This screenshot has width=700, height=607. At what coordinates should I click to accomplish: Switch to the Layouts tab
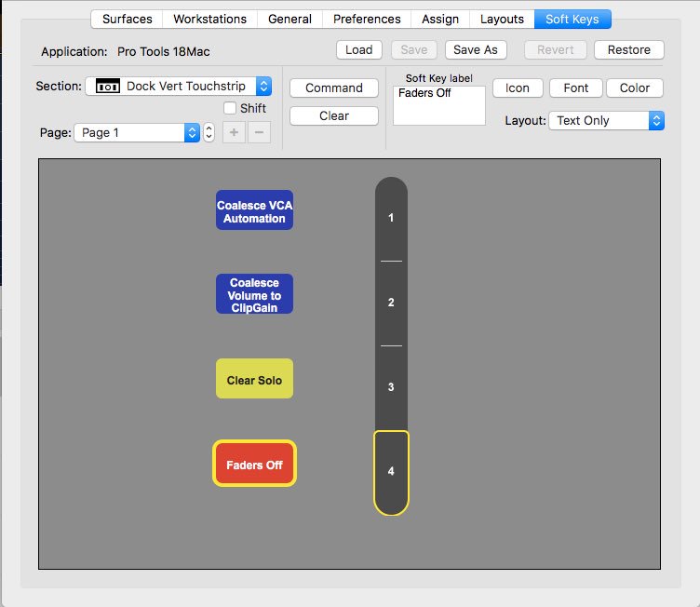502,20
